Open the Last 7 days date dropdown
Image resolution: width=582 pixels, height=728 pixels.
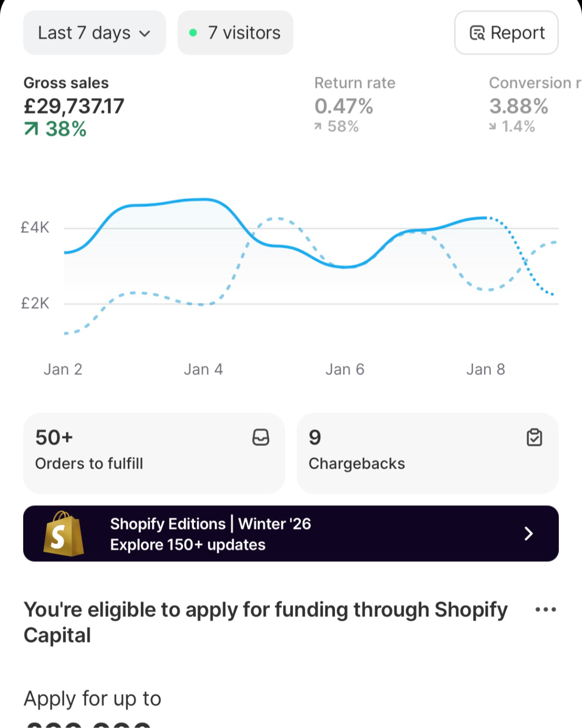point(94,33)
